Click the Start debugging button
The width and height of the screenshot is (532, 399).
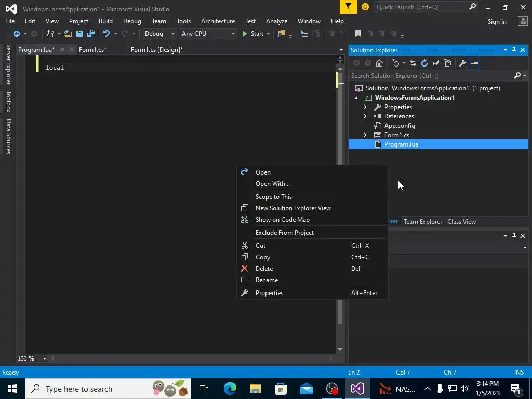253,34
